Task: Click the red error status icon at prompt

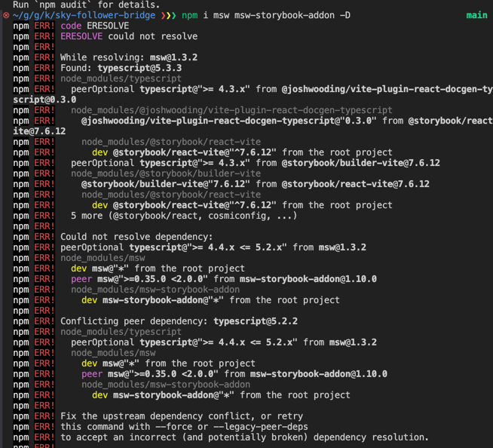Action: click(6, 15)
